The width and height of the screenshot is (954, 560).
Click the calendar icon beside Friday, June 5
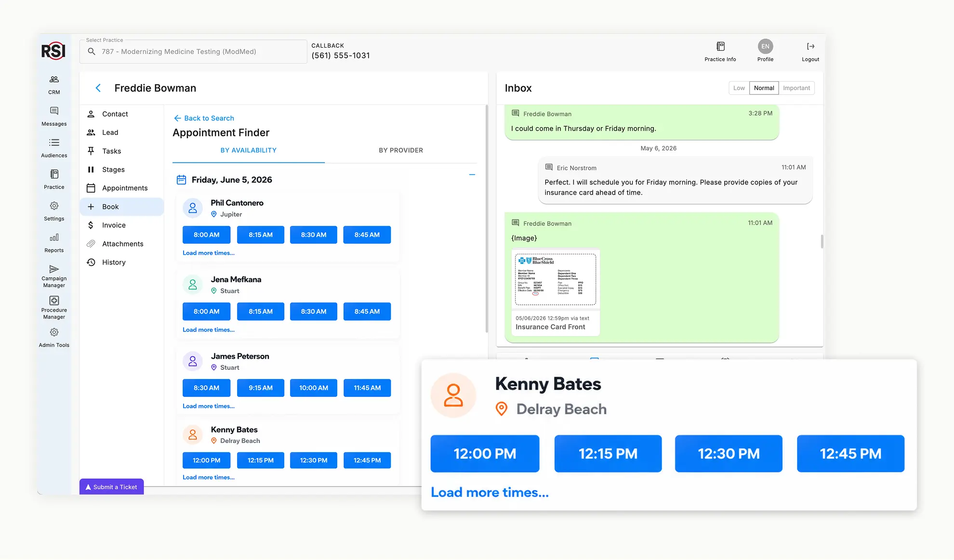pos(182,180)
